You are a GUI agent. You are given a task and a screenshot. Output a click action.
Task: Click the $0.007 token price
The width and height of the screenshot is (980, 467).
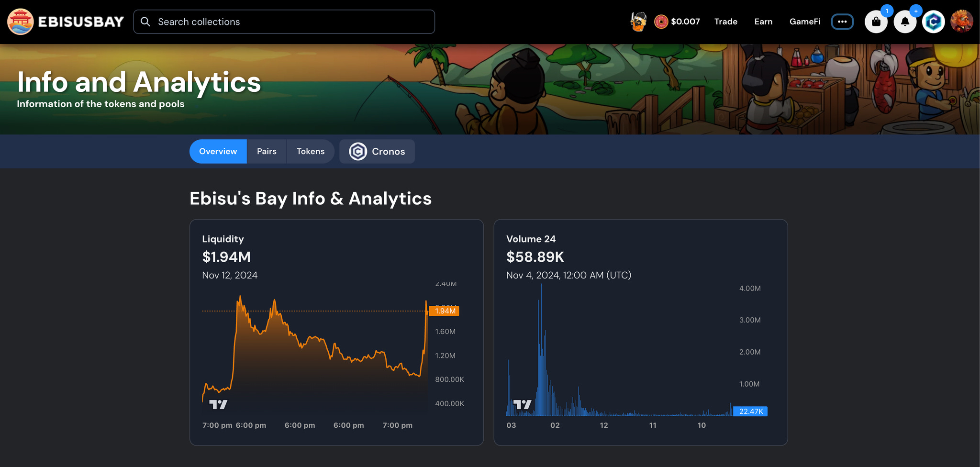[x=685, y=22]
